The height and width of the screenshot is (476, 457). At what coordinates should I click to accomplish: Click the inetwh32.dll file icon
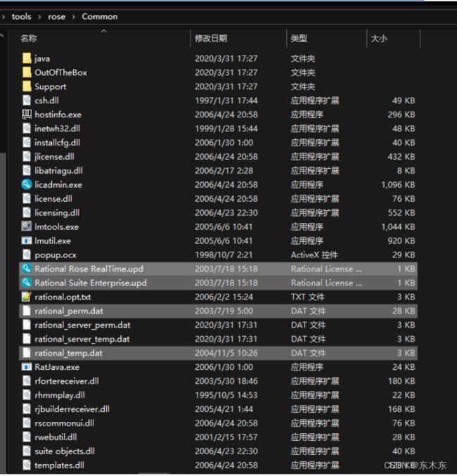pyautogui.click(x=27, y=129)
